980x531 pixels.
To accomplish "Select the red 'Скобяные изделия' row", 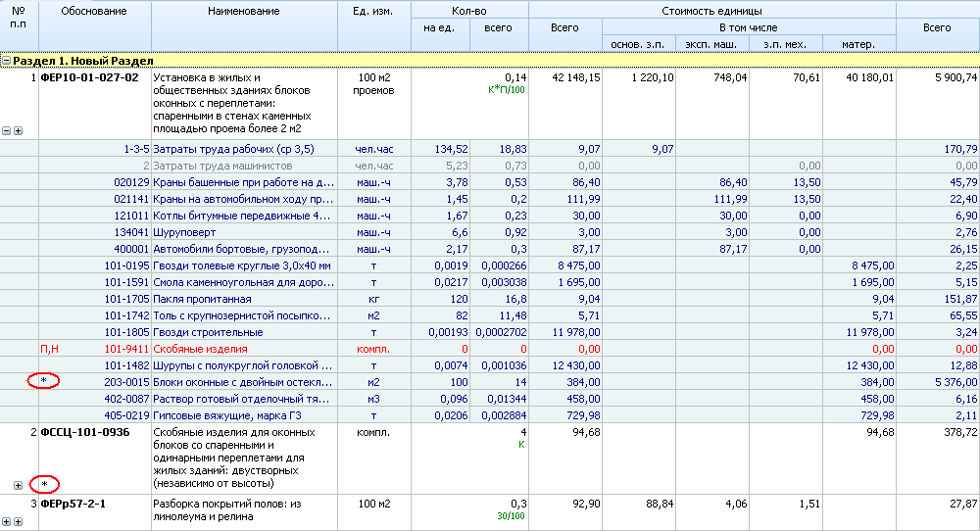I will click(490, 349).
